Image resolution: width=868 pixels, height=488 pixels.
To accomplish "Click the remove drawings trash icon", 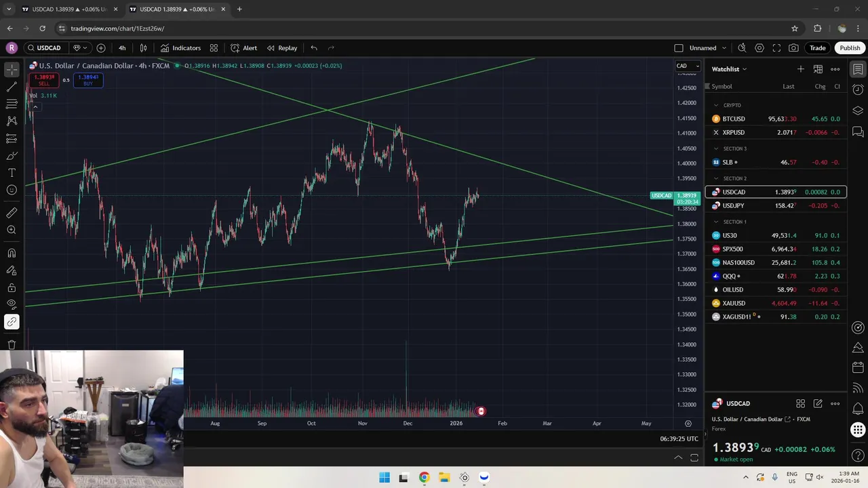I will [12, 345].
